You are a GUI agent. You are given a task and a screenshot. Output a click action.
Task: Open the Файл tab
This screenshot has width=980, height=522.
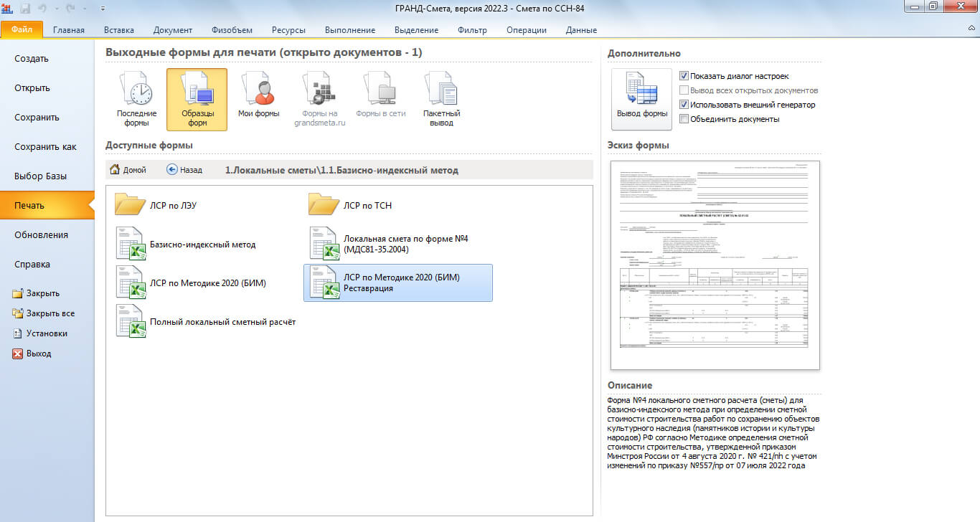22,29
